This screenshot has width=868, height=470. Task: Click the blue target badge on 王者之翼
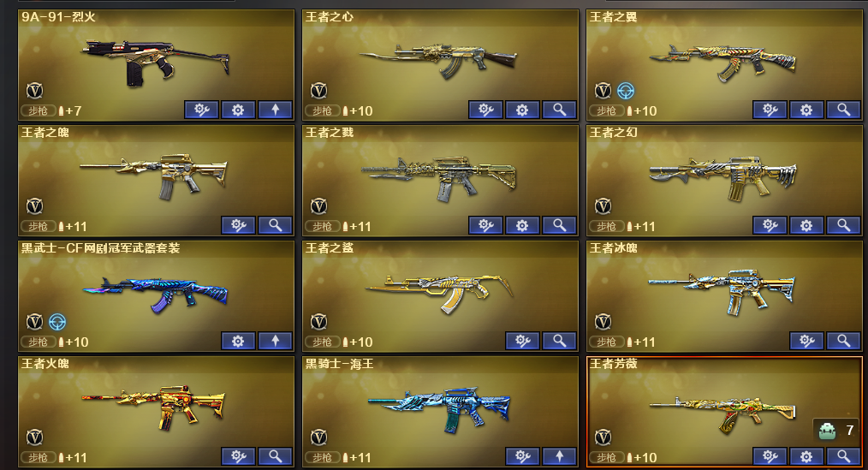(626, 90)
